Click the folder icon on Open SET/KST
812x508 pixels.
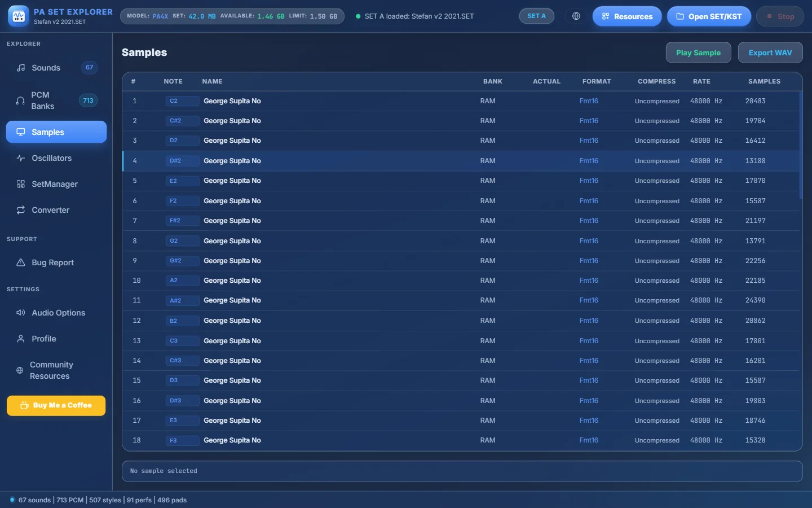coord(680,16)
